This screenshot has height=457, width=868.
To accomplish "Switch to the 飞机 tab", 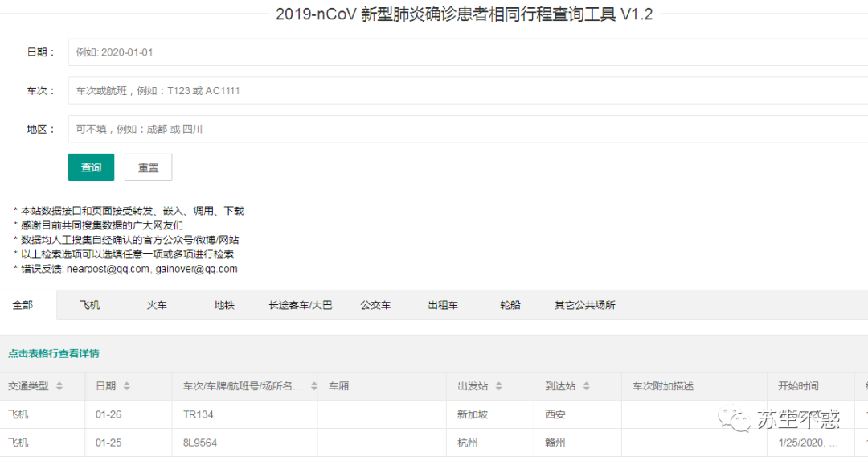I will [x=90, y=305].
